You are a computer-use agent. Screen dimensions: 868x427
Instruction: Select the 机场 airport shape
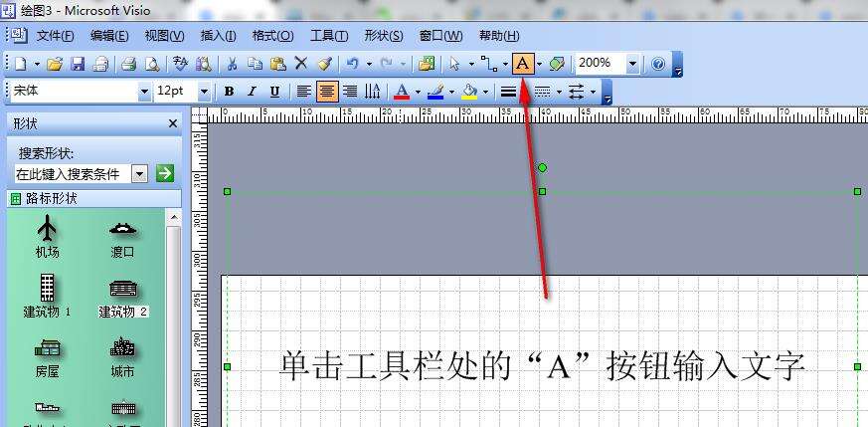point(47,237)
